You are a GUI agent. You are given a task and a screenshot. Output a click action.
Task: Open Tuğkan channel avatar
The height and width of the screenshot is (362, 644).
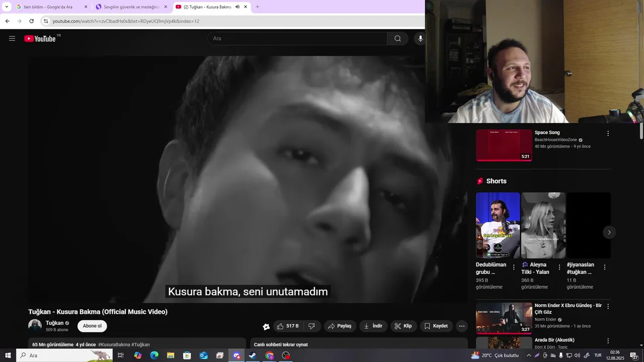pos(35,326)
